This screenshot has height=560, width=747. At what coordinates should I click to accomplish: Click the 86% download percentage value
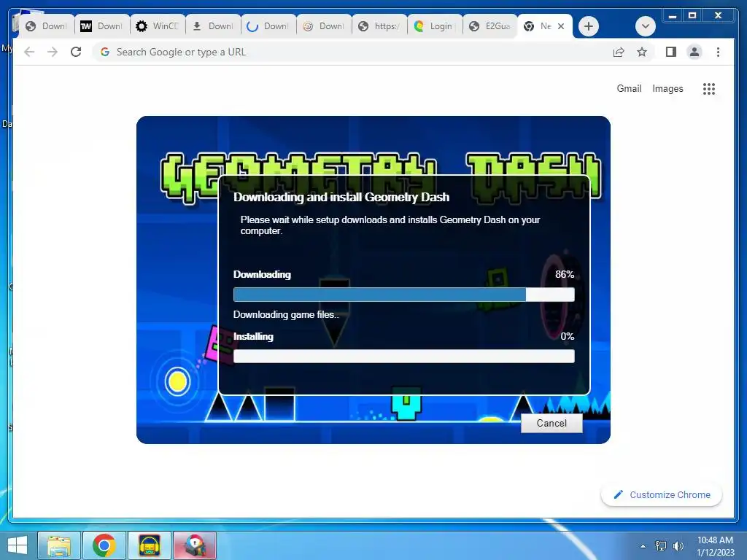(565, 274)
